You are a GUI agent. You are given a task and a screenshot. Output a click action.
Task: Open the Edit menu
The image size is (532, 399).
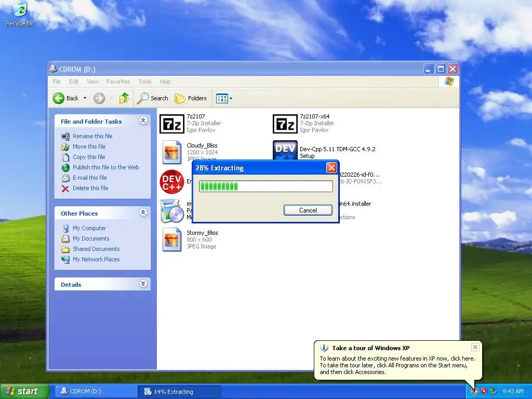[74, 82]
